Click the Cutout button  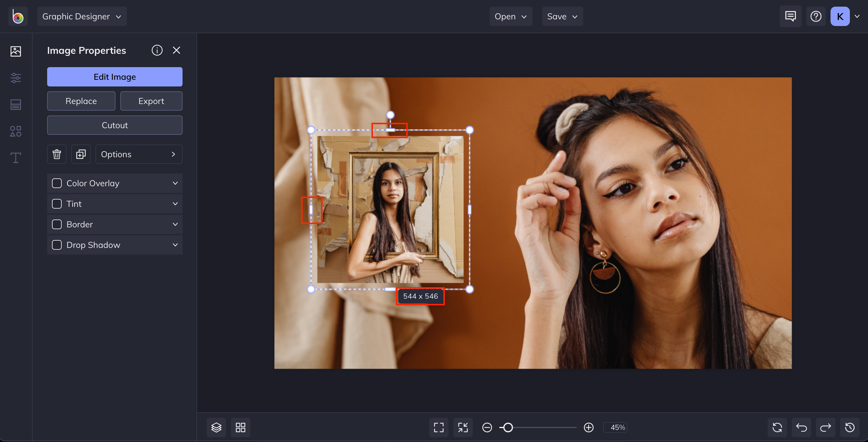pos(115,125)
